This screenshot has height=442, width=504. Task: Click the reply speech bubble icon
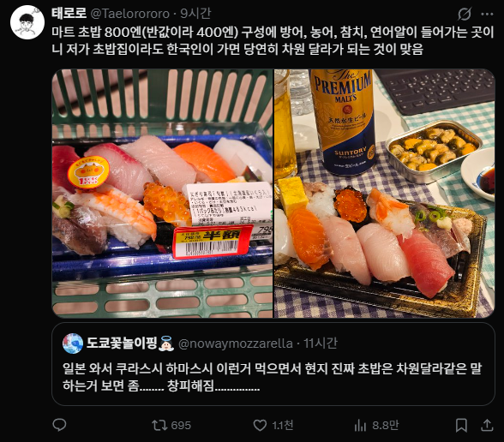point(59,425)
